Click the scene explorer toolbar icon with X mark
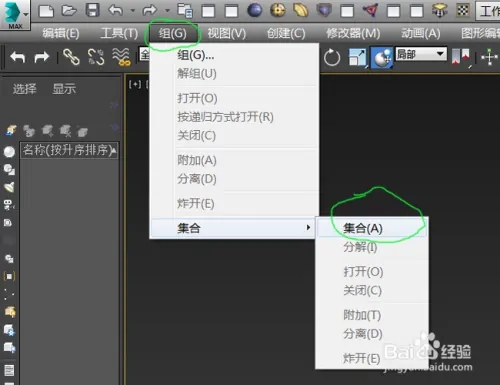The height and width of the screenshot is (385, 500). 65,131
